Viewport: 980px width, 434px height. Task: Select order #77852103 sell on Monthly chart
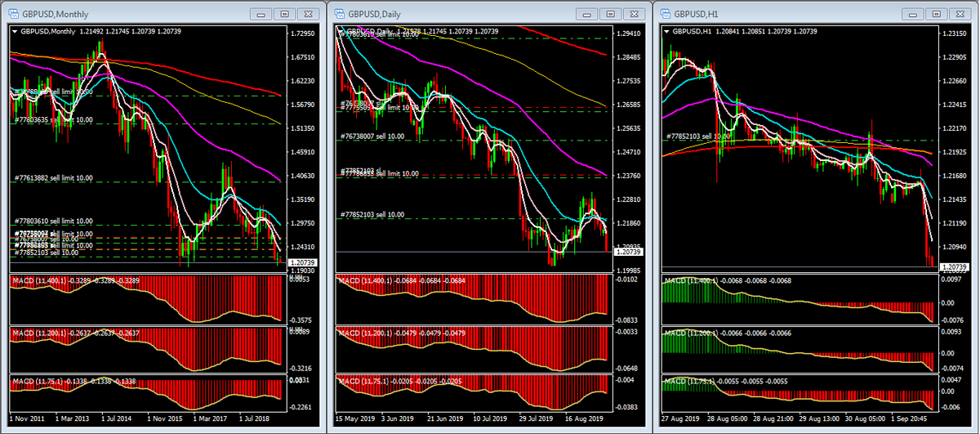click(47, 253)
